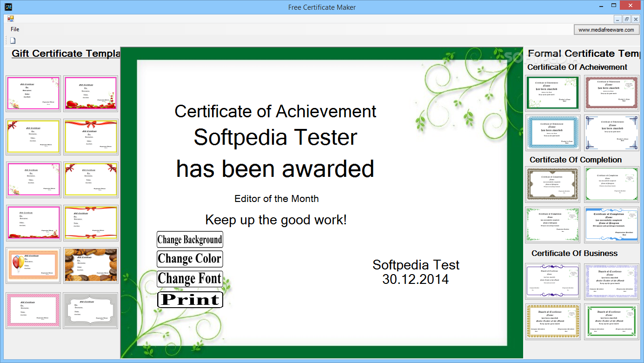Select the gray ornate frame gift template
This screenshot has height=363, width=644.
pyautogui.click(x=91, y=310)
